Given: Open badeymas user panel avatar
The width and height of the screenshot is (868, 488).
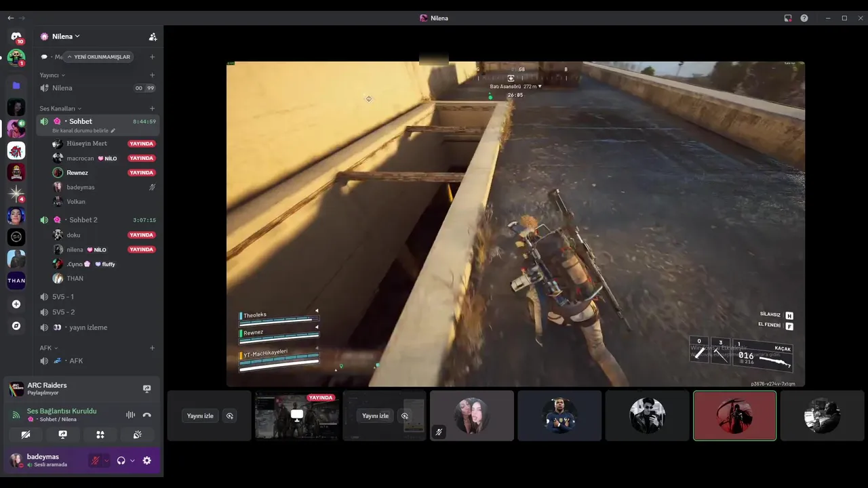Looking at the screenshot, I should [16, 461].
